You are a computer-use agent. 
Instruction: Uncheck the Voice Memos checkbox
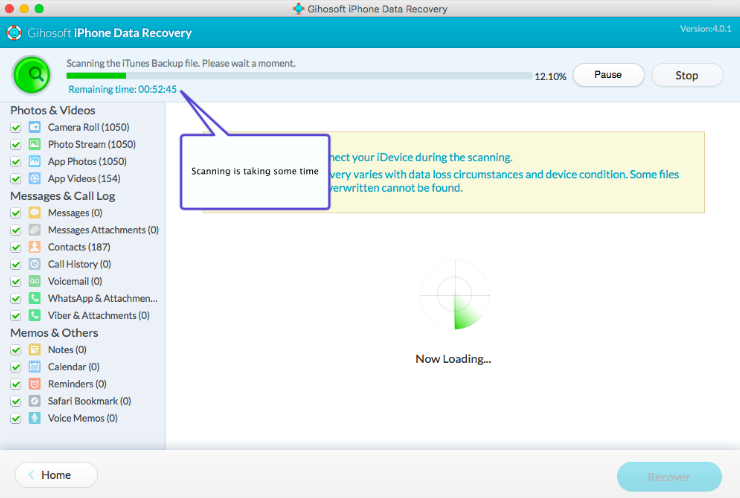[x=16, y=418]
